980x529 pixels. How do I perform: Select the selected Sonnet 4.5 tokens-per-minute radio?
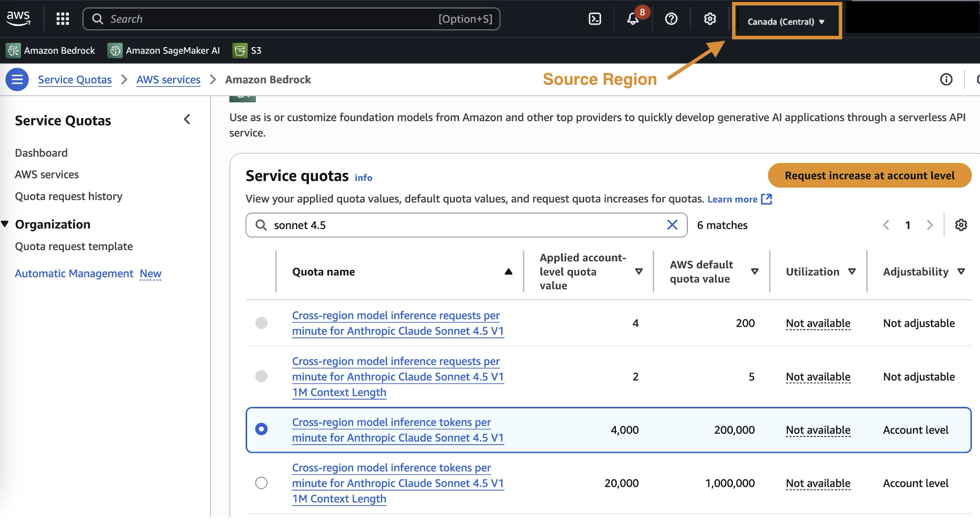click(x=261, y=429)
